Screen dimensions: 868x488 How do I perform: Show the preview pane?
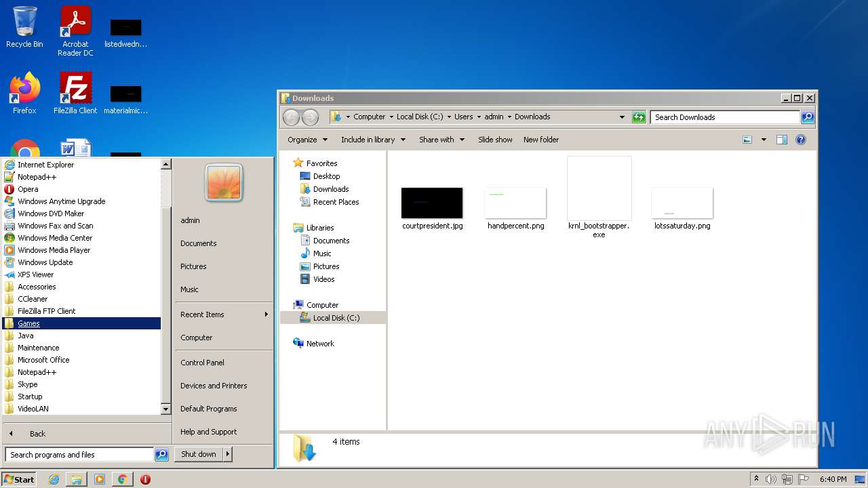pos(781,140)
